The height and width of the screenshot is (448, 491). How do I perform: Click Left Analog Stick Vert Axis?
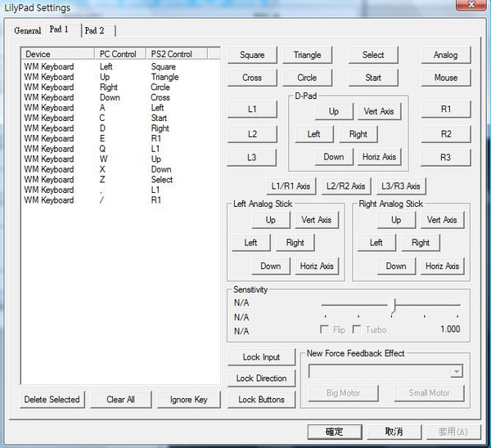317,220
